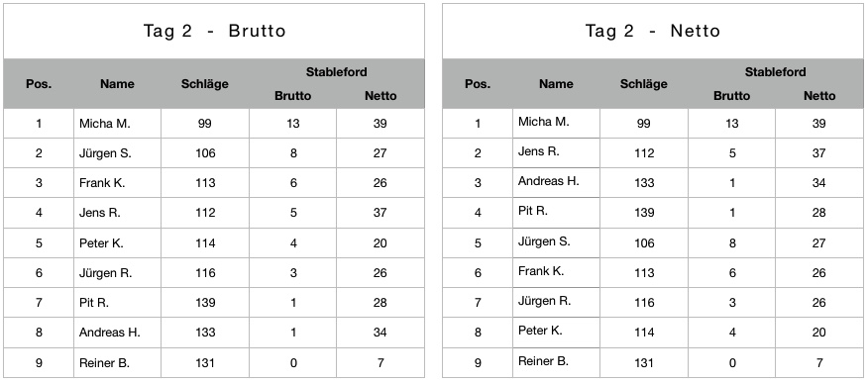Screen dimensions: 868x383
Task: Select strokes value 139 in Brutto table
Action: (x=205, y=303)
